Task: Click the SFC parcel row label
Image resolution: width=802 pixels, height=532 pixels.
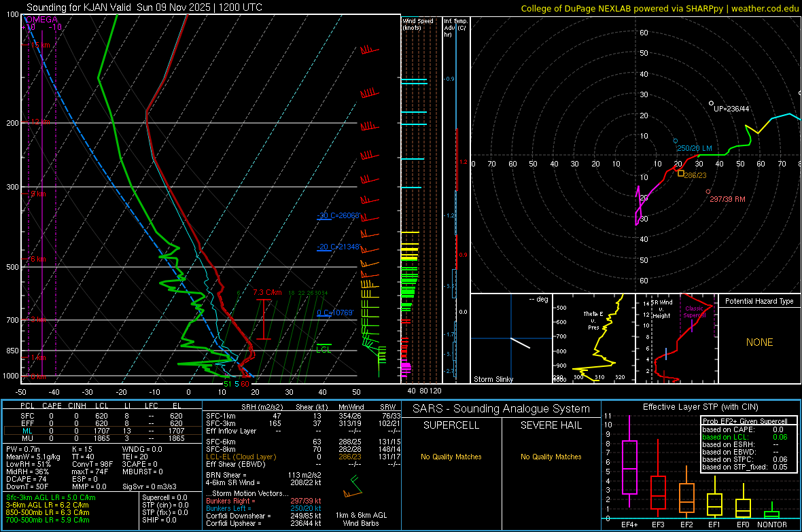Action: click(27, 416)
